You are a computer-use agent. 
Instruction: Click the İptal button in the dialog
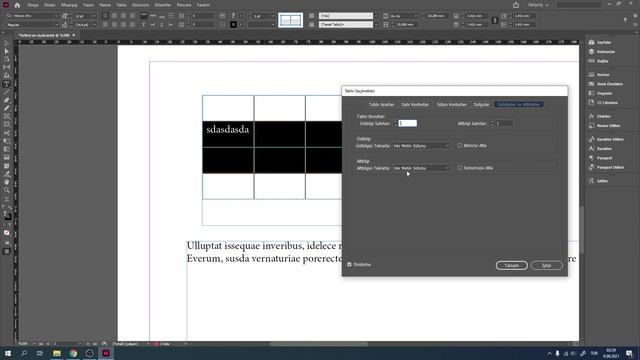(x=547, y=265)
